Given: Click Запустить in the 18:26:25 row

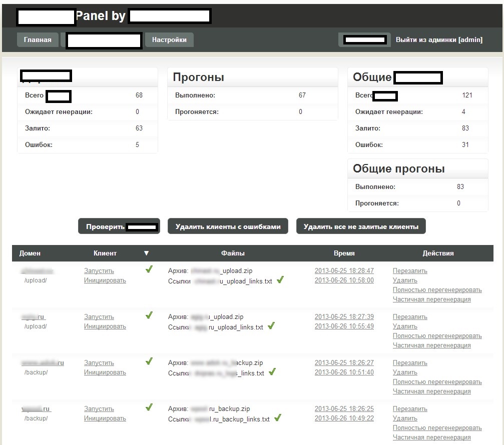Looking at the screenshot, I should (99, 408).
